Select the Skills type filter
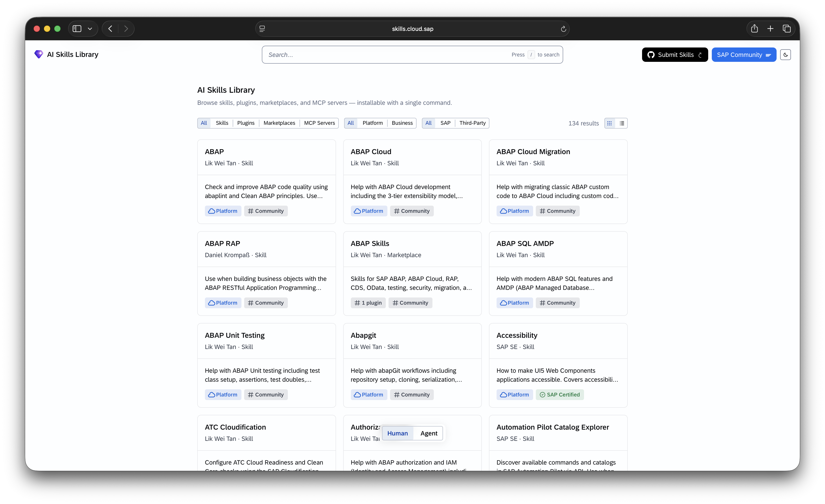Image resolution: width=825 pixels, height=504 pixels. (222, 123)
